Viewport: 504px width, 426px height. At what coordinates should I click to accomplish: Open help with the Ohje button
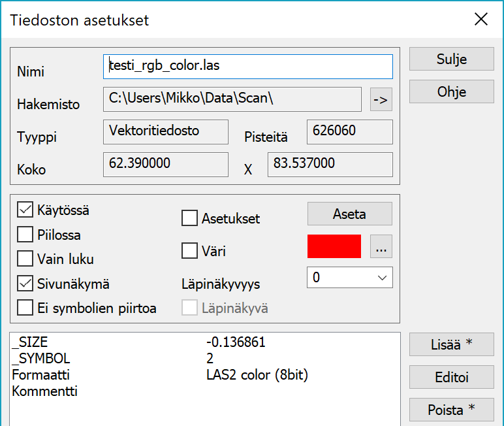coord(451,91)
